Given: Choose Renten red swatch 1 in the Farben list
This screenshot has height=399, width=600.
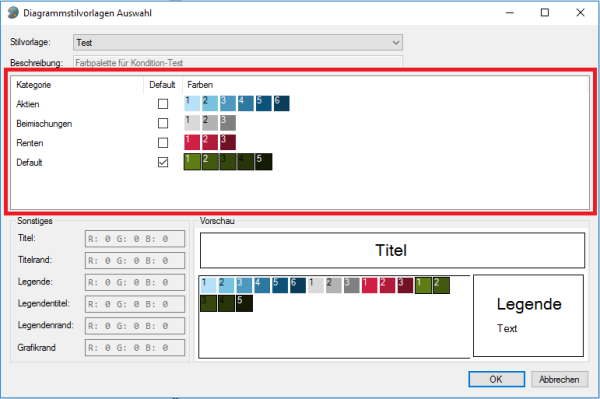Looking at the screenshot, I should [192, 142].
